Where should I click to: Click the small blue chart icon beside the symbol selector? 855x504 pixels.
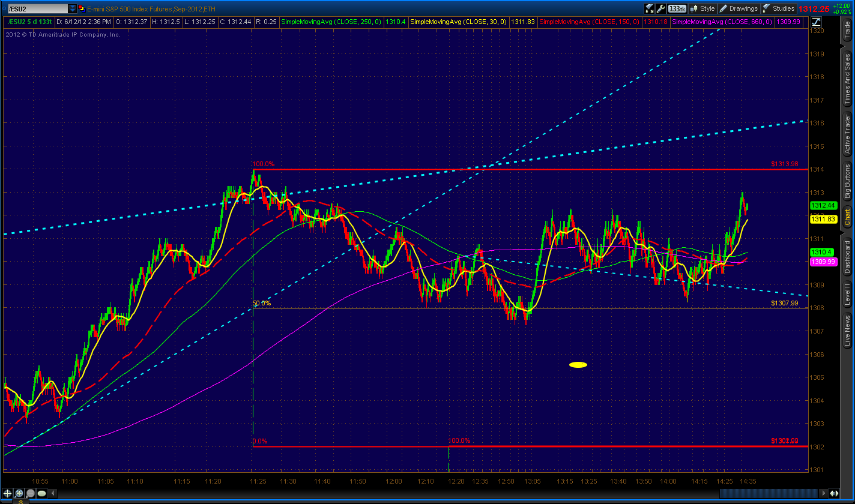[x=82, y=8]
